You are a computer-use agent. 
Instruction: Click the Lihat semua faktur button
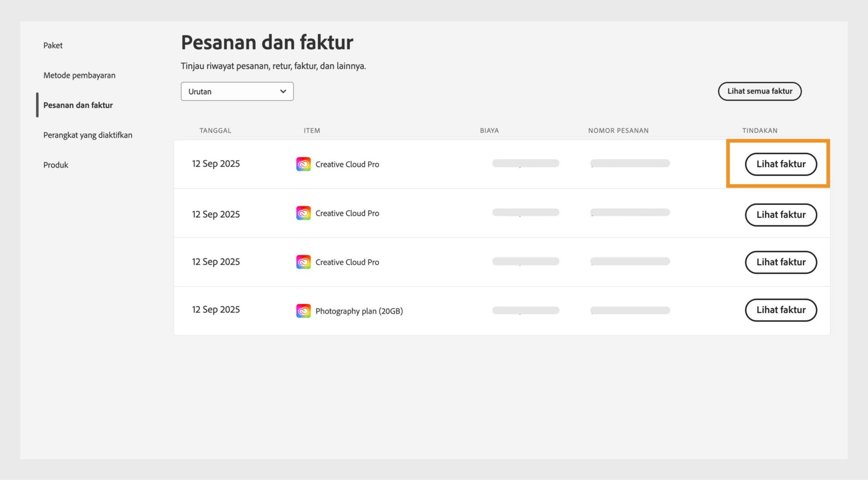coord(759,91)
